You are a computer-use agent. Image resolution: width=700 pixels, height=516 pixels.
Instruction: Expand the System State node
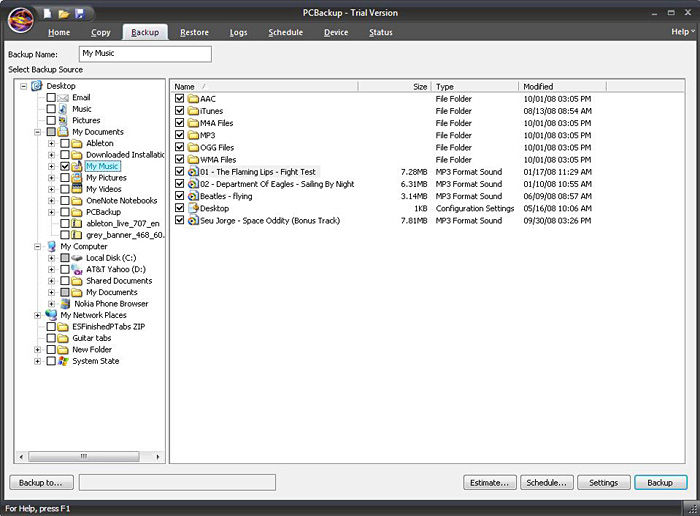[x=38, y=361]
